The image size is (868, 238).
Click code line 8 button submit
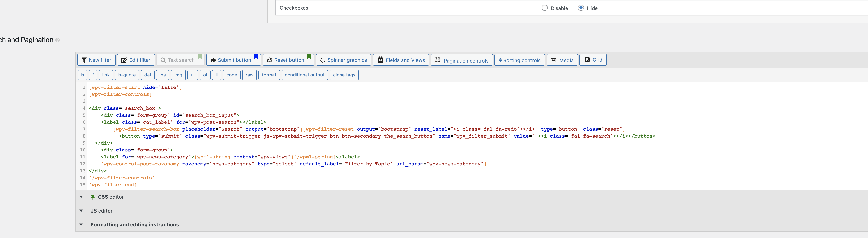[x=387, y=136]
